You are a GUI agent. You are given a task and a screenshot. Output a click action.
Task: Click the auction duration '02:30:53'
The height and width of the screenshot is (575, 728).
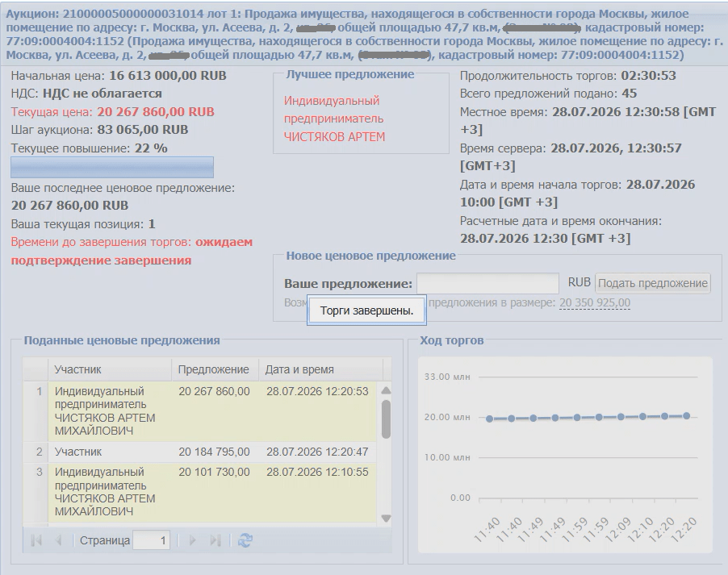click(649, 76)
